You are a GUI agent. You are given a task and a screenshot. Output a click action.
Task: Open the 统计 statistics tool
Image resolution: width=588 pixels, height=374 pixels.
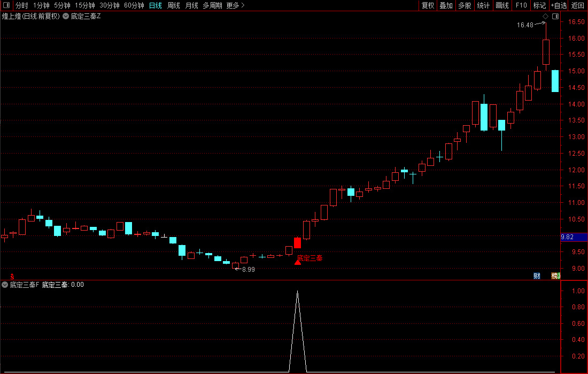pos(483,5)
